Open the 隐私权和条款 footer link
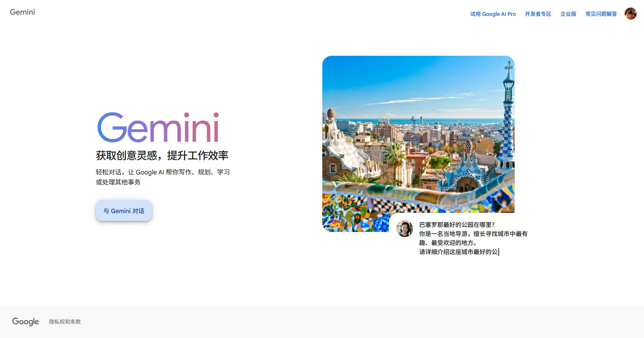This screenshot has width=644, height=338. click(x=65, y=322)
